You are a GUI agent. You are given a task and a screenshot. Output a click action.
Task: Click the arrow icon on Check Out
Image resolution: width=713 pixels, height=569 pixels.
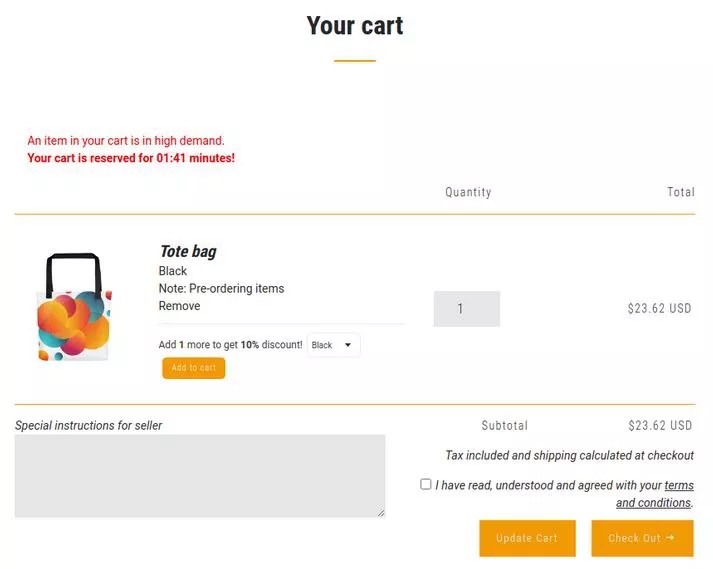point(670,538)
